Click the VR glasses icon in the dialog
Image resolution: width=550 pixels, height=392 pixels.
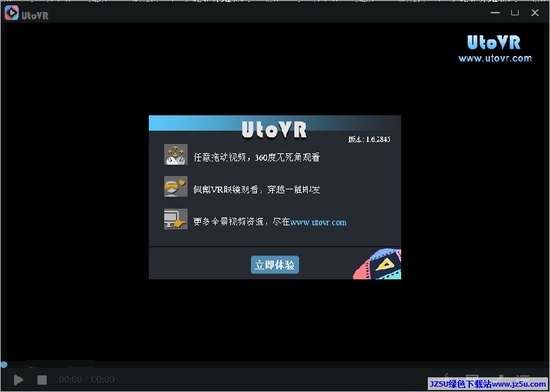click(x=176, y=187)
